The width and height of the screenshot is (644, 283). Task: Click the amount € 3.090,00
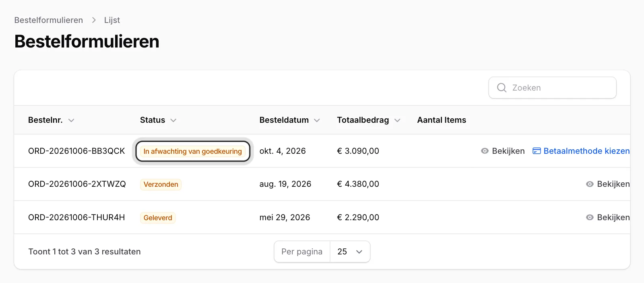pos(358,151)
